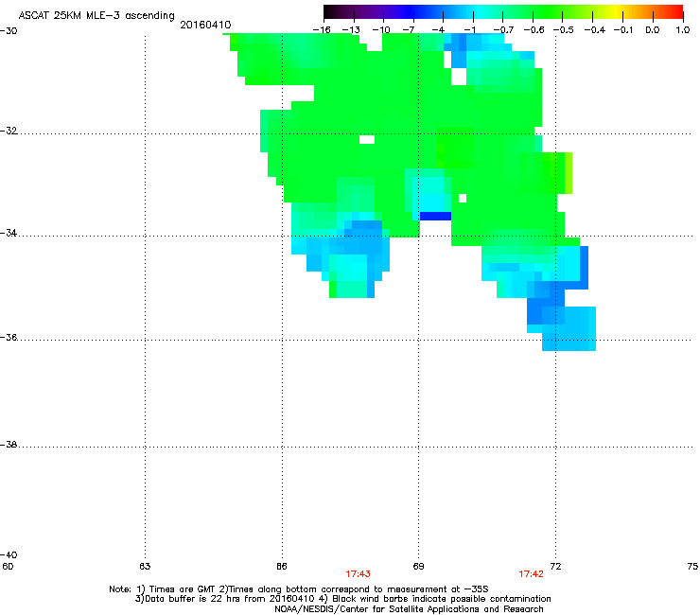Click the colorbar label -0.5

(564, 30)
